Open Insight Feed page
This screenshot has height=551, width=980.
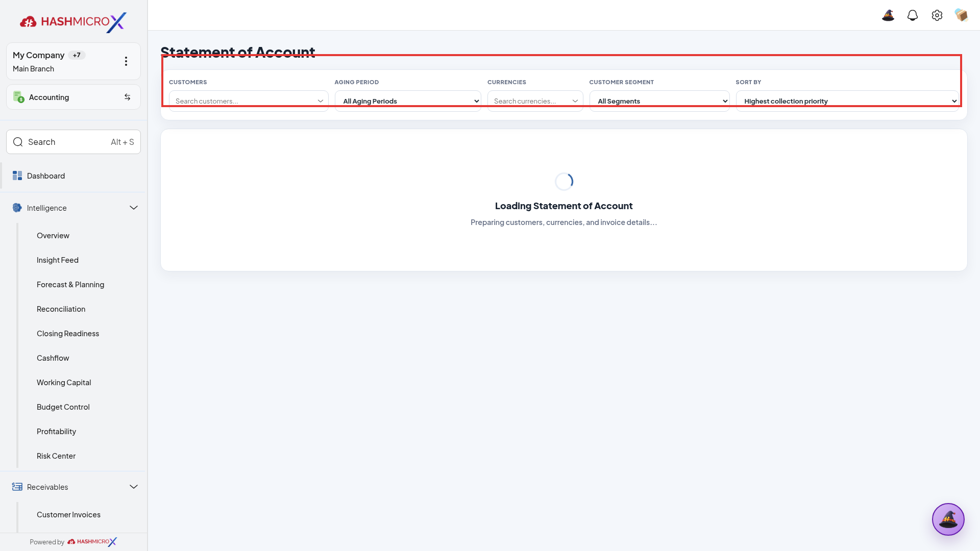(58, 260)
